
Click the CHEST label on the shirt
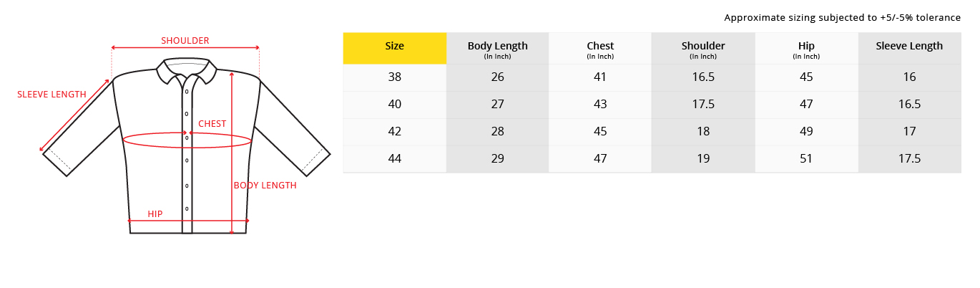[212, 124]
